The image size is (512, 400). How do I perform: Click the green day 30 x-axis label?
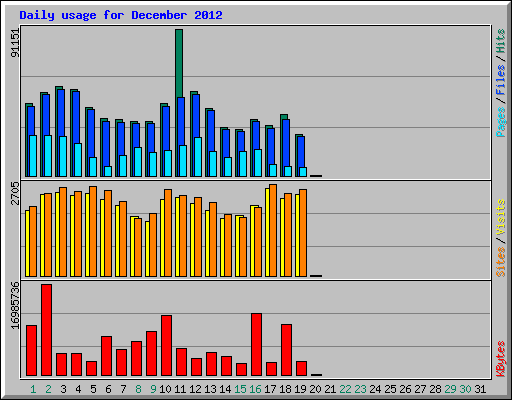(x=465, y=389)
